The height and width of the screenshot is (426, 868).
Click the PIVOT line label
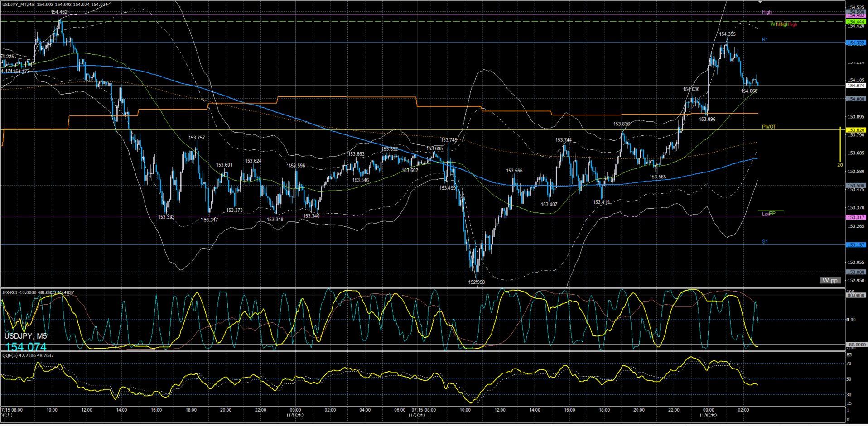tap(769, 127)
